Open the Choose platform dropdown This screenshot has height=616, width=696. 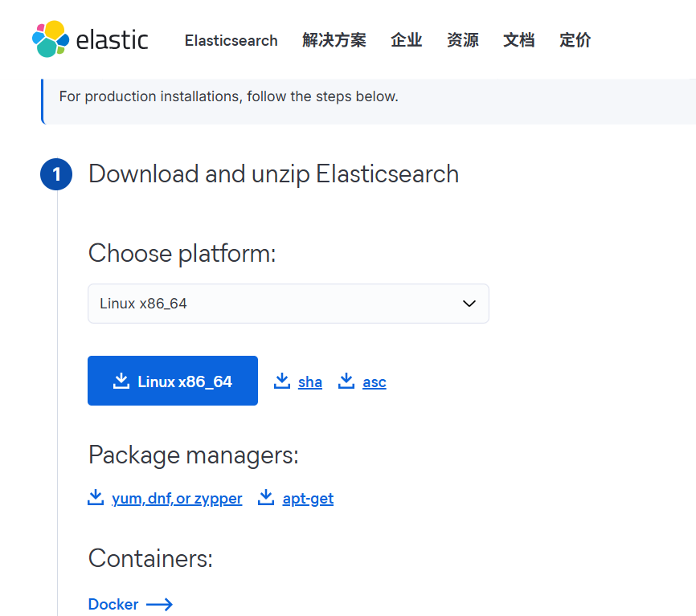tap(289, 304)
